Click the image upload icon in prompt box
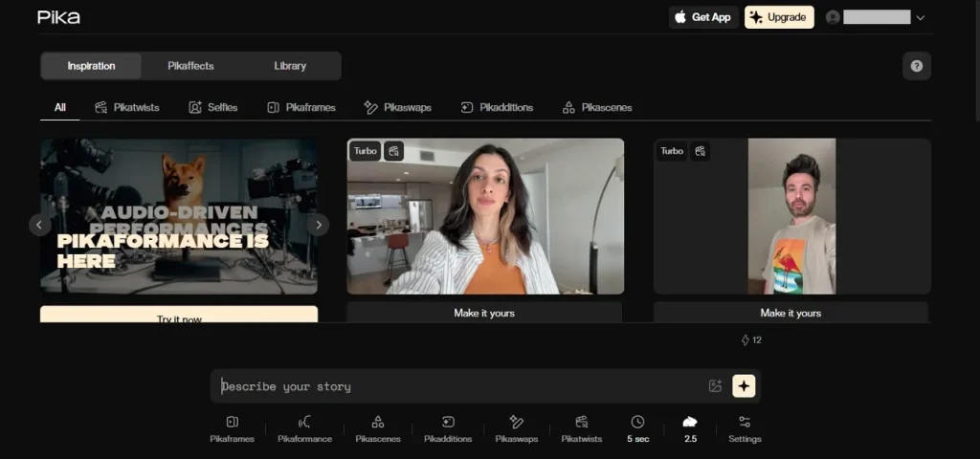The height and width of the screenshot is (459, 980). (x=715, y=386)
